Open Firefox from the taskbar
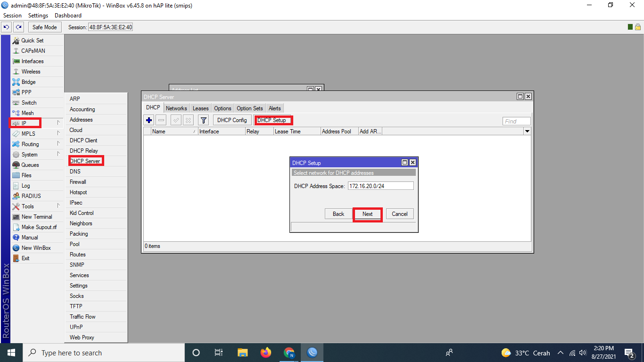The image size is (644, 362). tap(266, 353)
